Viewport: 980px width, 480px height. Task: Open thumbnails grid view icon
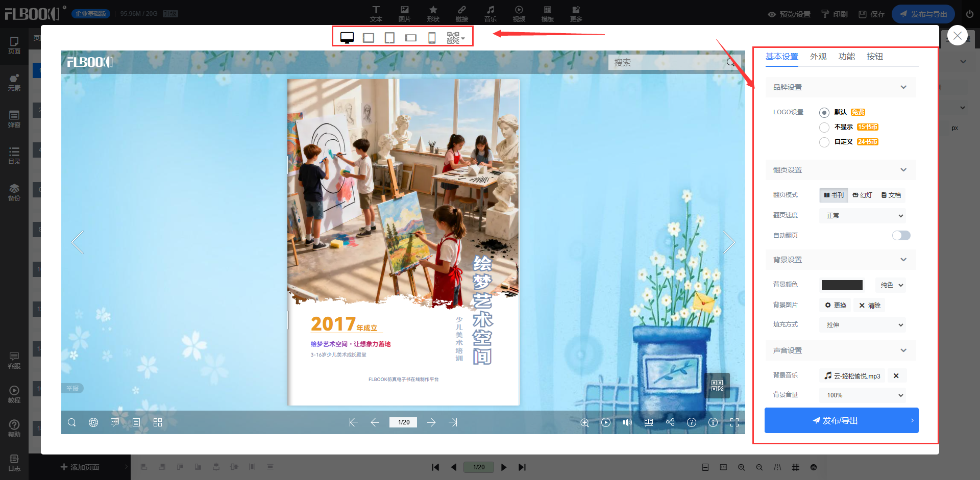click(158, 422)
